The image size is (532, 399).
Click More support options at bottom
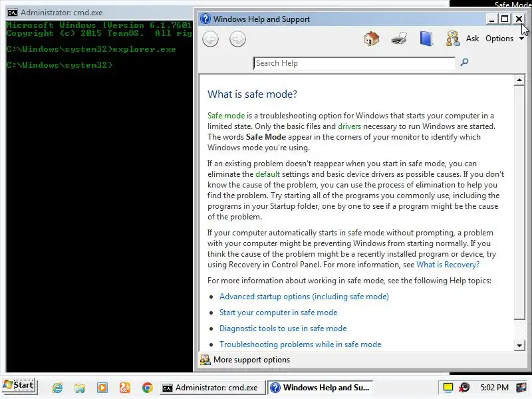point(251,360)
